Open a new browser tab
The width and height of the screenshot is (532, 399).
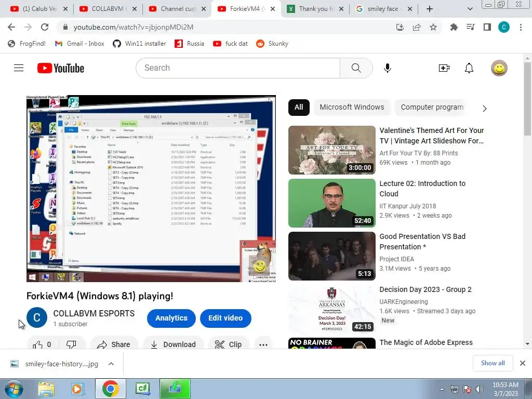click(x=430, y=9)
